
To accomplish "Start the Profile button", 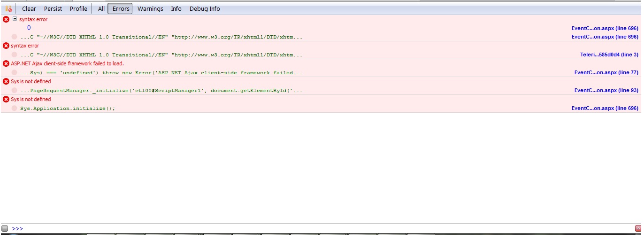I will (x=78, y=8).
